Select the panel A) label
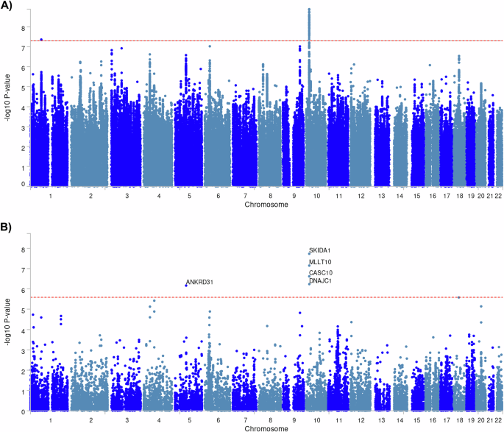Viewport: 504px width, 432px height. click(x=6, y=6)
